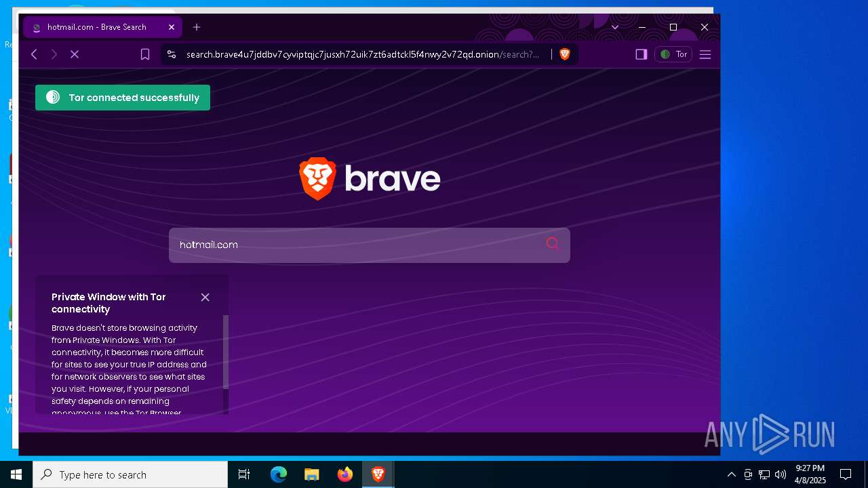This screenshot has height=488, width=868.
Task: Click the Meet Now tray icon
Action: click(748, 474)
